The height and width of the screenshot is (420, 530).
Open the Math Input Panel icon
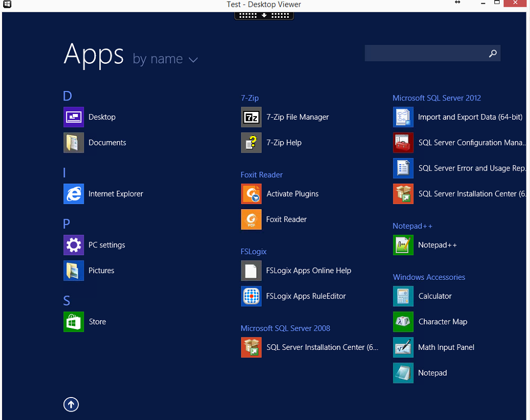pos(403,347)
